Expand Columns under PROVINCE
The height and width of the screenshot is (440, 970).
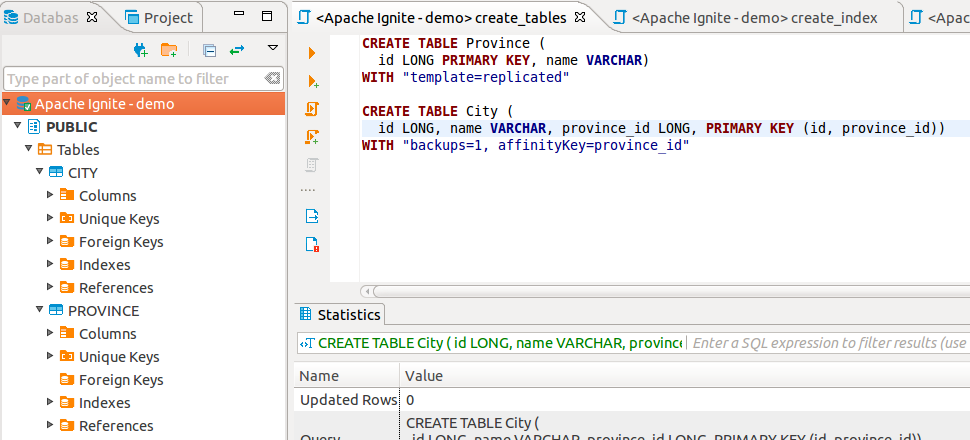[51, 332]
